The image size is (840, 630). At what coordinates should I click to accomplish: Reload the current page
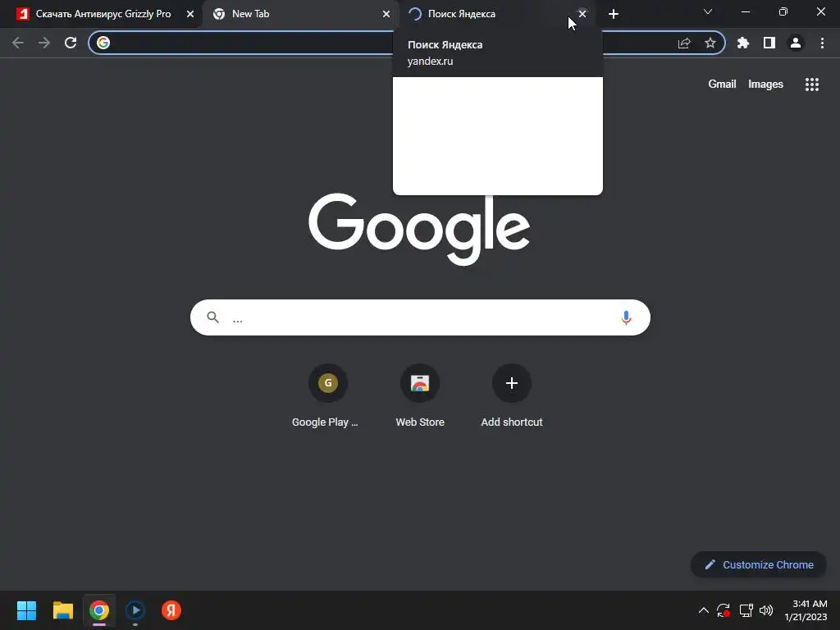[x=71, y=43]
